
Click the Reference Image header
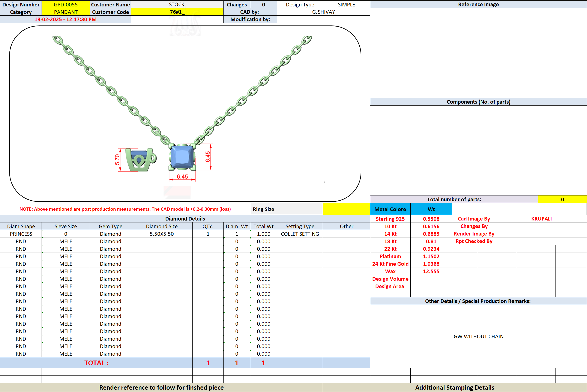pos(478,4)
